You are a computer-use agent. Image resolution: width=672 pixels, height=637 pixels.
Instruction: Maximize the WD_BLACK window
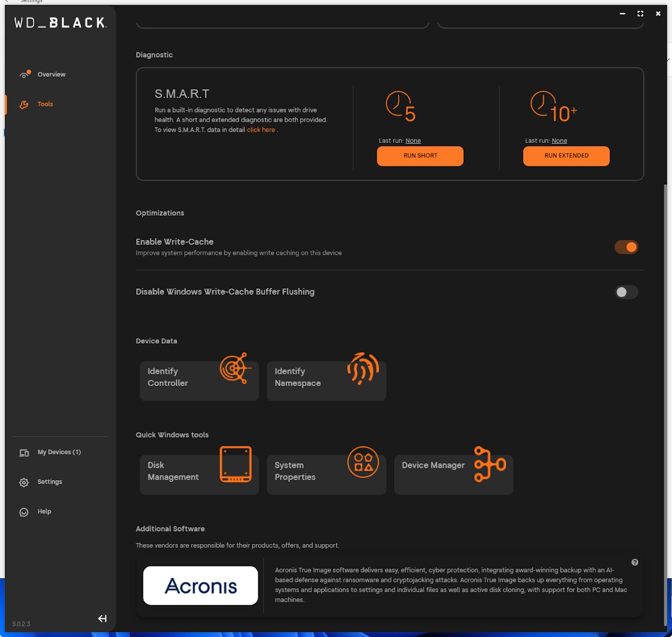click(640, 13)
